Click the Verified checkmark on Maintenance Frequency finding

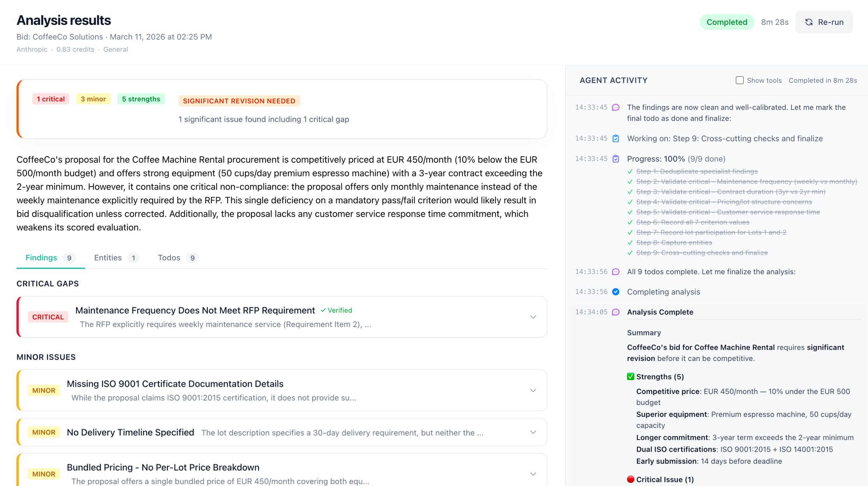pos(323,310)
